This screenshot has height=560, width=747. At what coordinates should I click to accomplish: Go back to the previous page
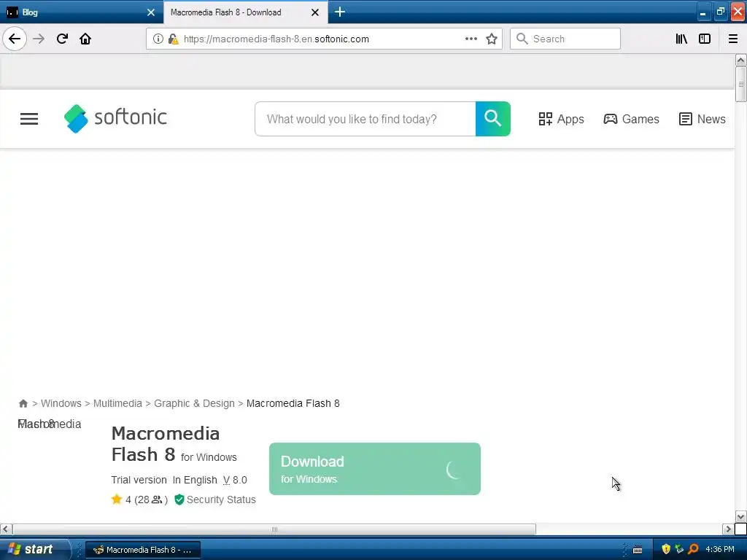[x=15, y=39]
